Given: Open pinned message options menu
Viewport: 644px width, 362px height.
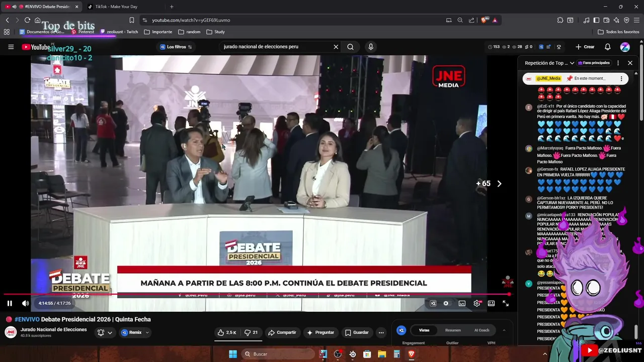Looking at the screenshot, I should (621, 78).
